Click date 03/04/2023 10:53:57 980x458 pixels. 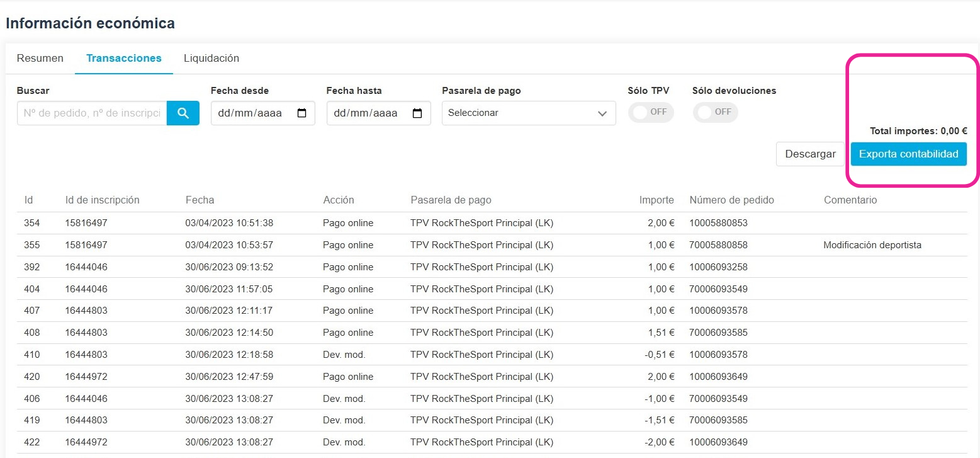tap(229, 245)
